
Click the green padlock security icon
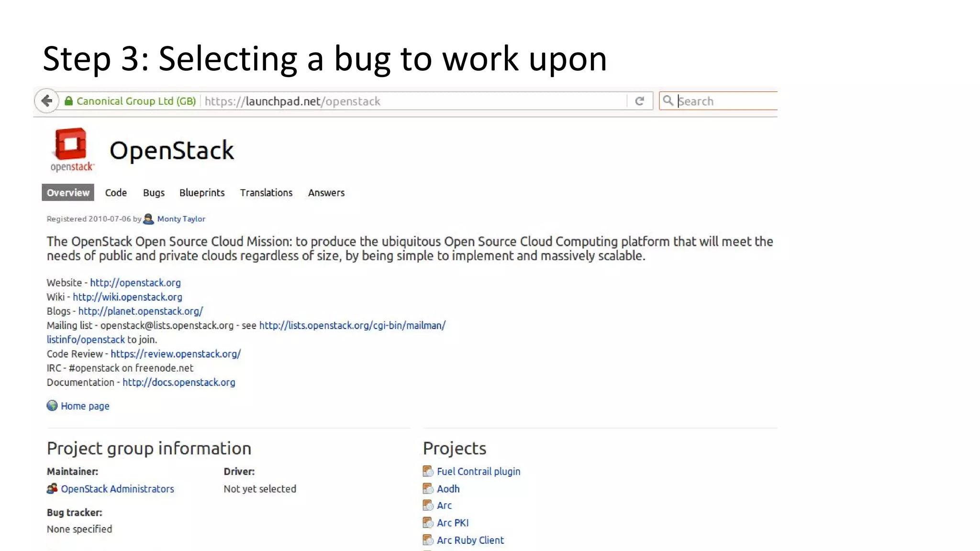(x=69, y=101)
